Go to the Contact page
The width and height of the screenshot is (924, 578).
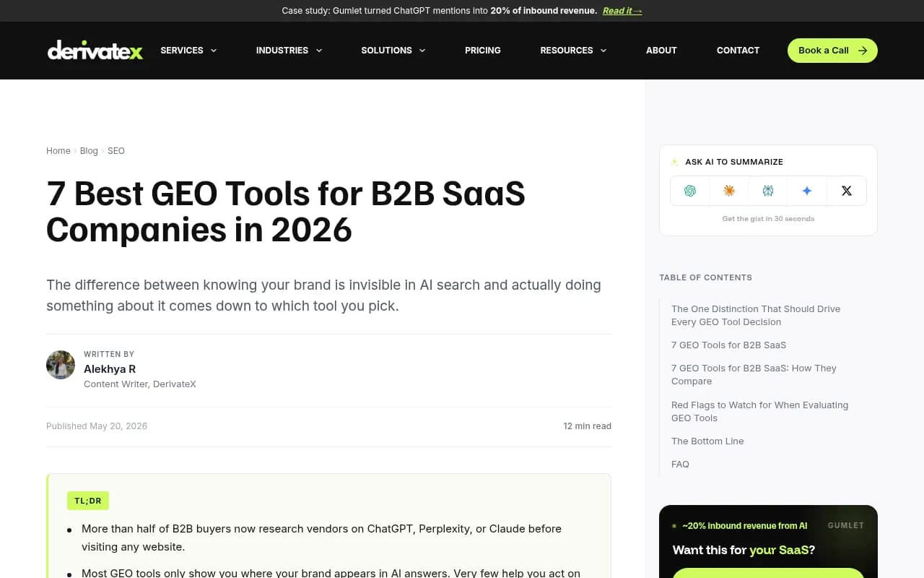[738, 50]
